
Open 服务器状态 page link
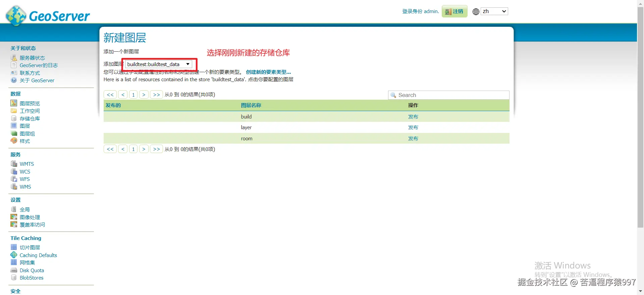pyautogui.click(x=32, y=58)
